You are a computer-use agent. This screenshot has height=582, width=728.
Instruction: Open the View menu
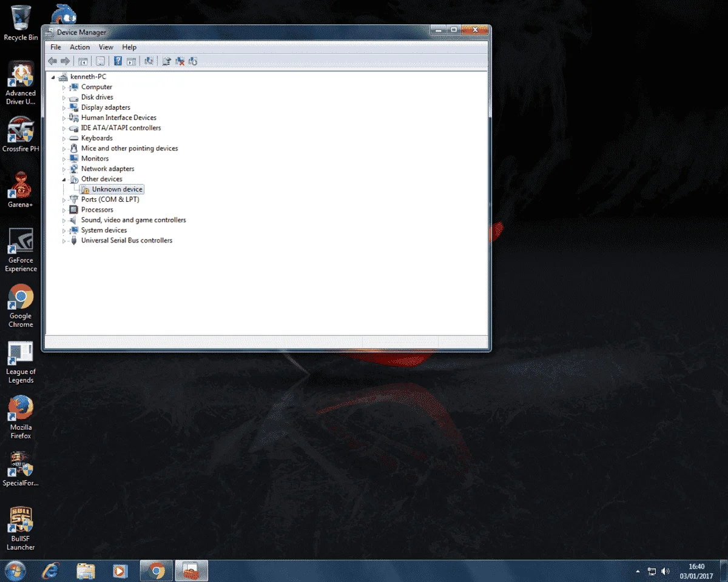click(106, 47)
